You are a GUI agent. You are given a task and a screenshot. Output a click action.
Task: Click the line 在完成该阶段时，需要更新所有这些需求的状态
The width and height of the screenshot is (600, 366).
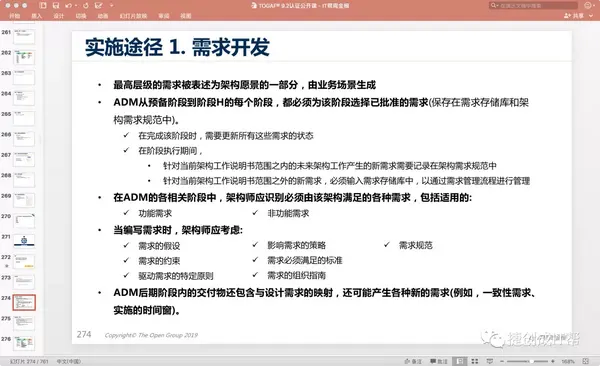(x=226, y=136)
